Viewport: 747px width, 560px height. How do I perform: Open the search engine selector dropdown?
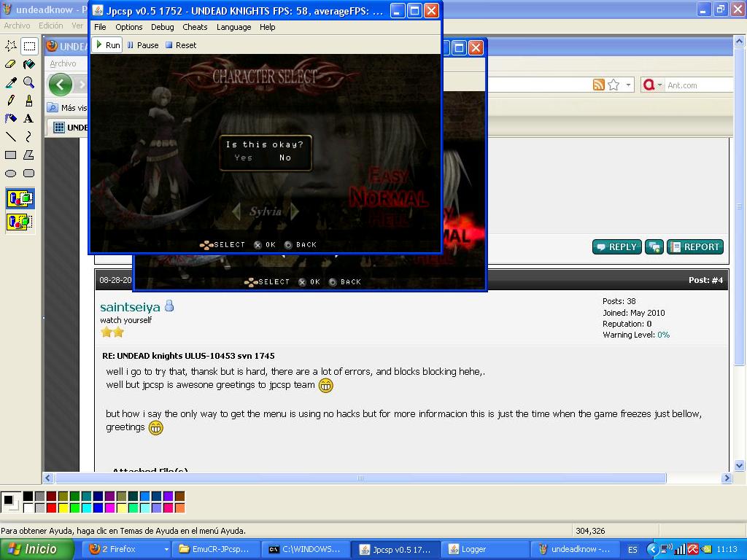coord(661,85)
